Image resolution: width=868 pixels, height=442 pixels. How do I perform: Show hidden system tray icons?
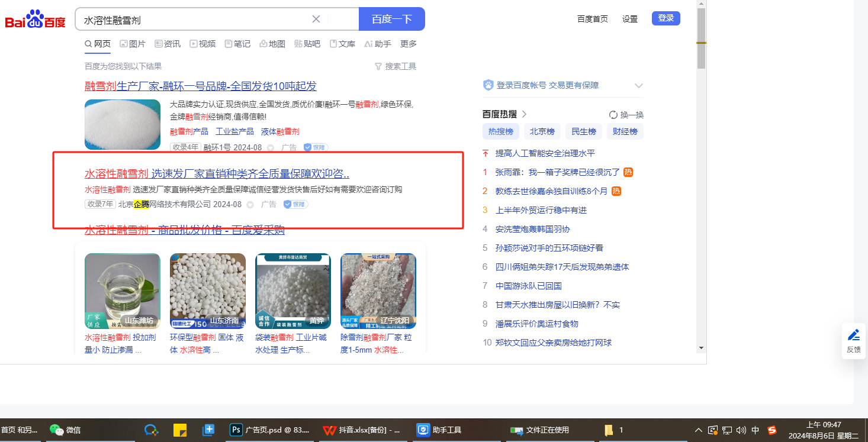click(x=699, y=430)
